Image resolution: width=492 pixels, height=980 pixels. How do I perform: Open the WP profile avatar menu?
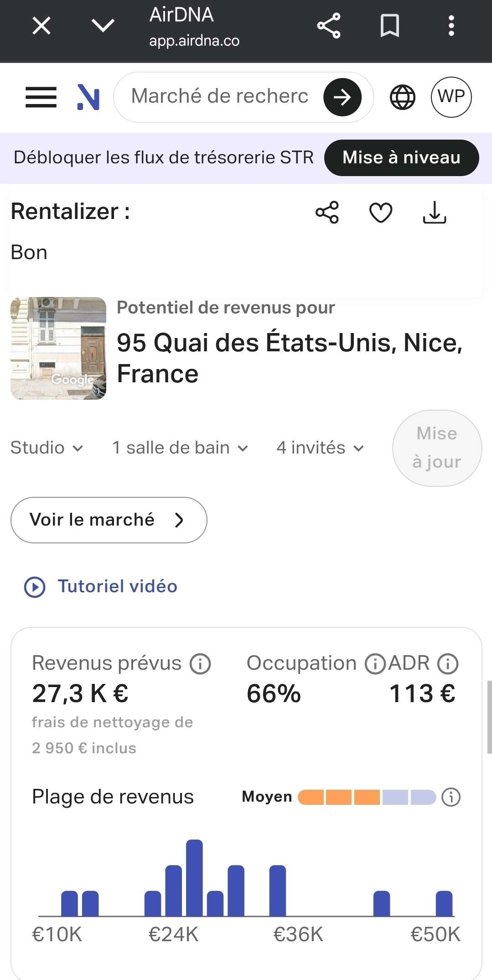pos(451,97)
